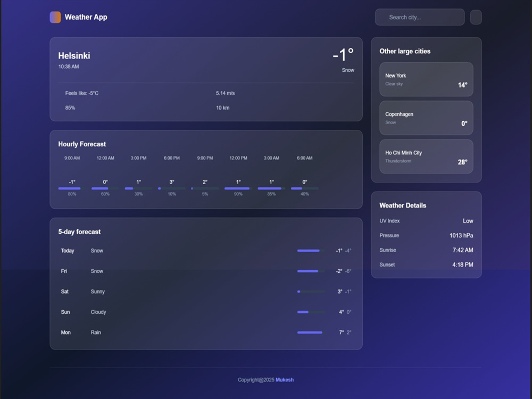This screenshot has width=532, height=399.
Task: Click the Sunny condition in Sat row
Action: (98, 292)
